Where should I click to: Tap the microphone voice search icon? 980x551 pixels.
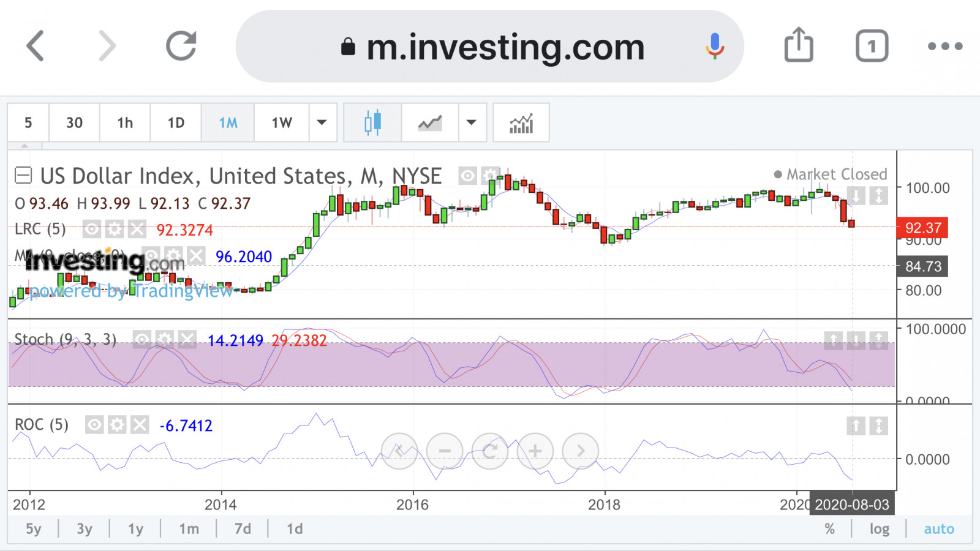point(714,46)
